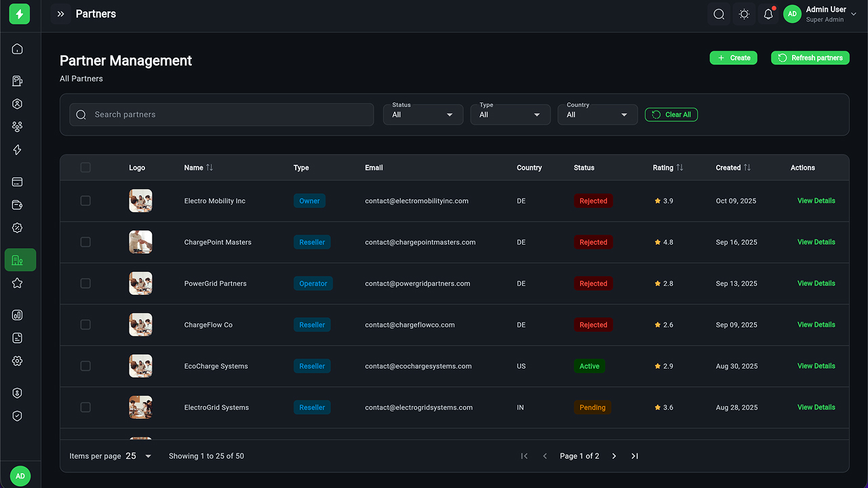Toggle the light/dark theme sun icon
The height and width of the screenshot is (488, 868).
(x=744, y=14)
